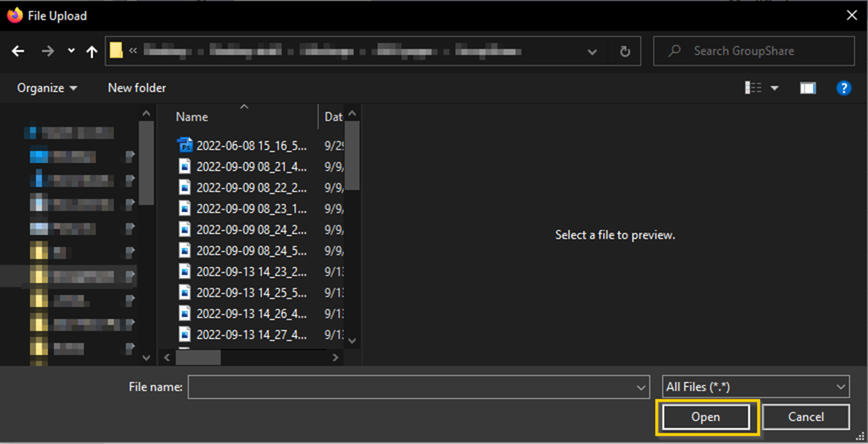Click the New folder button
The image size is (868, 444).
137,88
